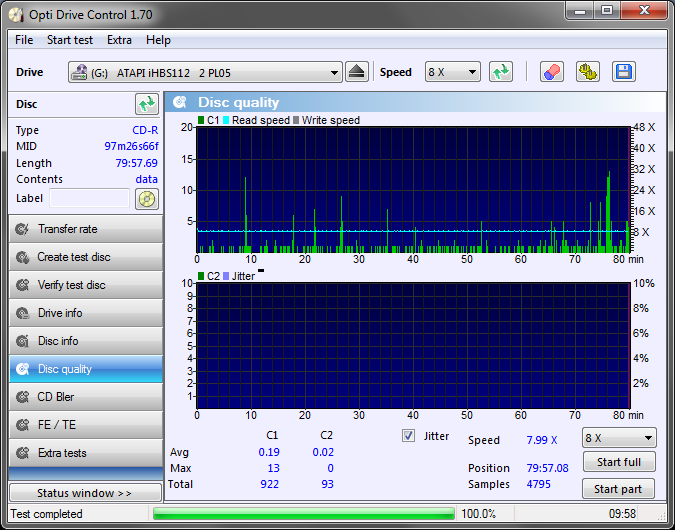Click the green progress bar

303,514
